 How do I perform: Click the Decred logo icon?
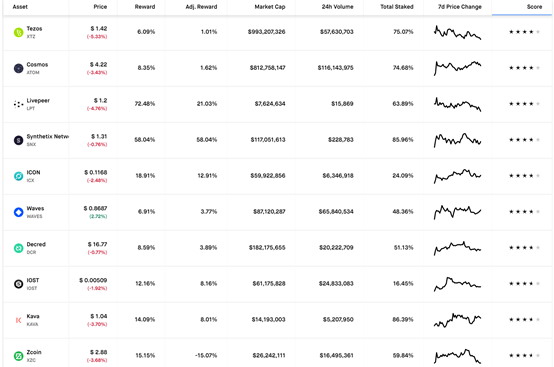[x=18, y=248]
